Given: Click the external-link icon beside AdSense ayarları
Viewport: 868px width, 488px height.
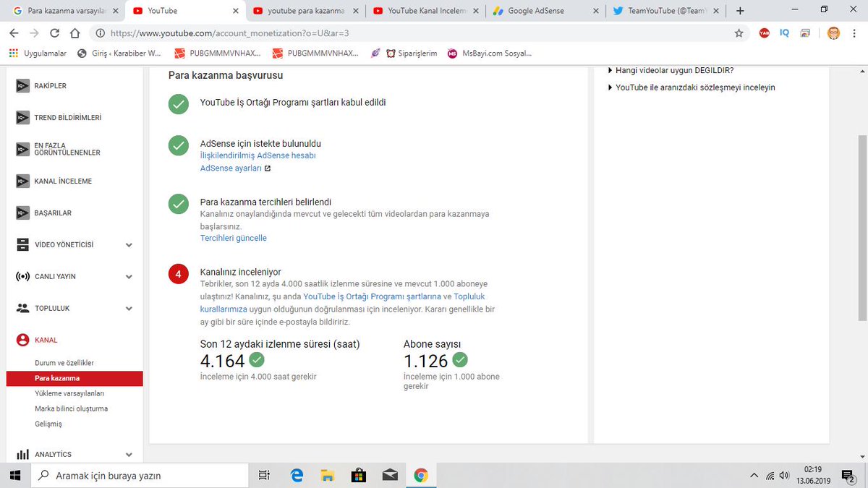Looking at the screenshot, I should click(268, 168).
